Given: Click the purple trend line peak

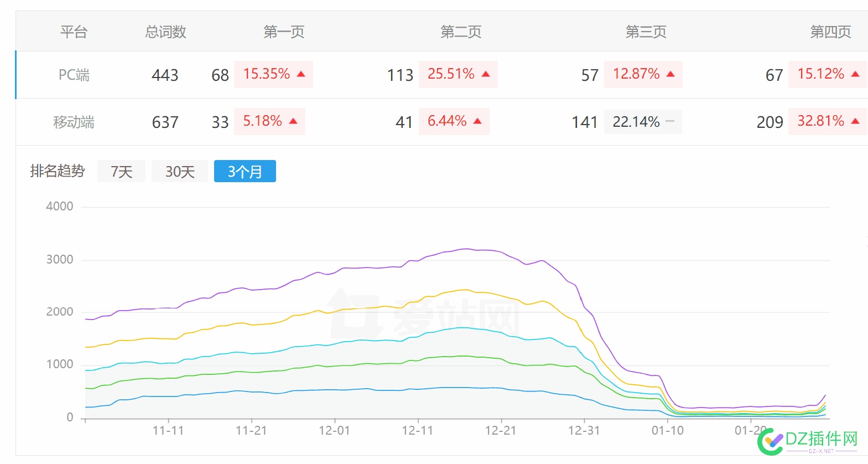Looking at the screenshot, I should coord(466,249).
